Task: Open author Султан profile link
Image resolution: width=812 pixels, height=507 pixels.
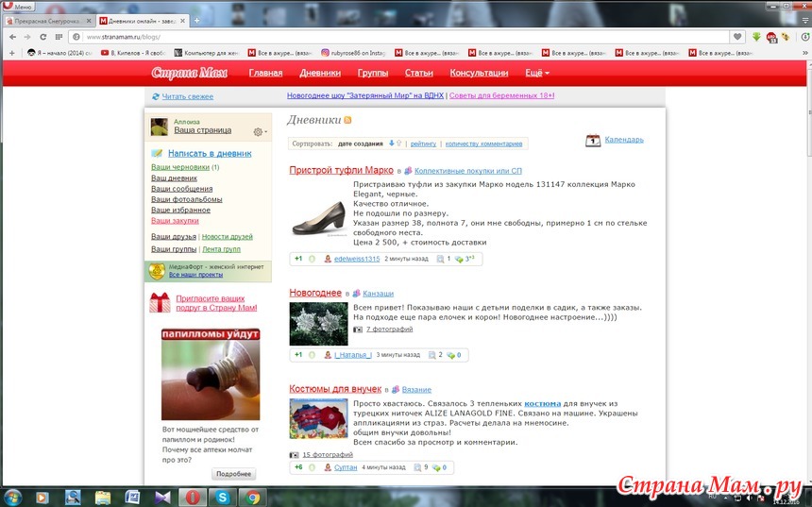Action: pos(346,467)
